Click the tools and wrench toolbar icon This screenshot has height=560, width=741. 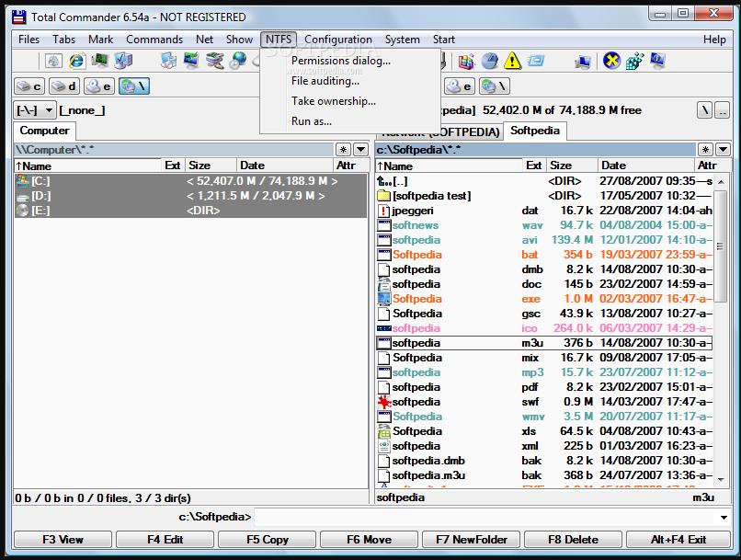pos(214,61)
